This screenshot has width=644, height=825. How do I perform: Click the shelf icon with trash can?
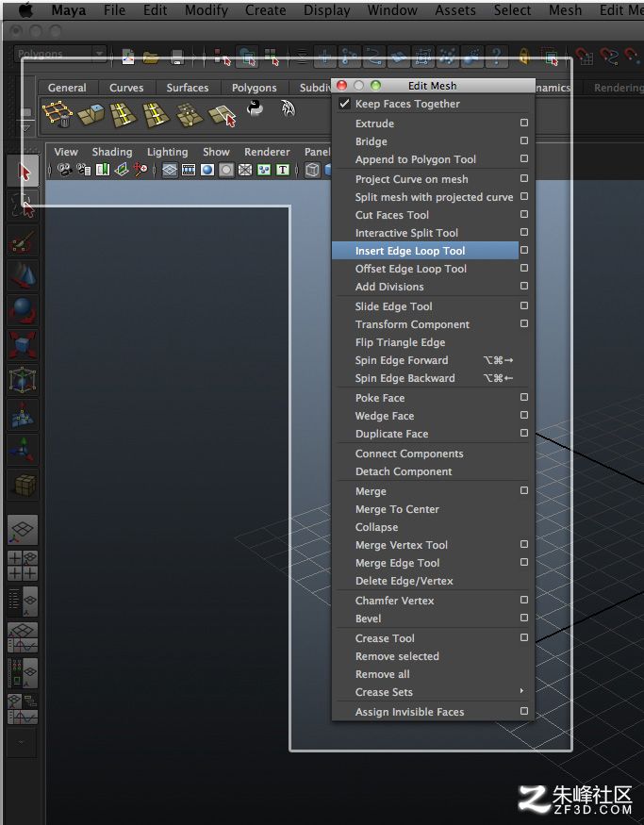click(57, 114)
